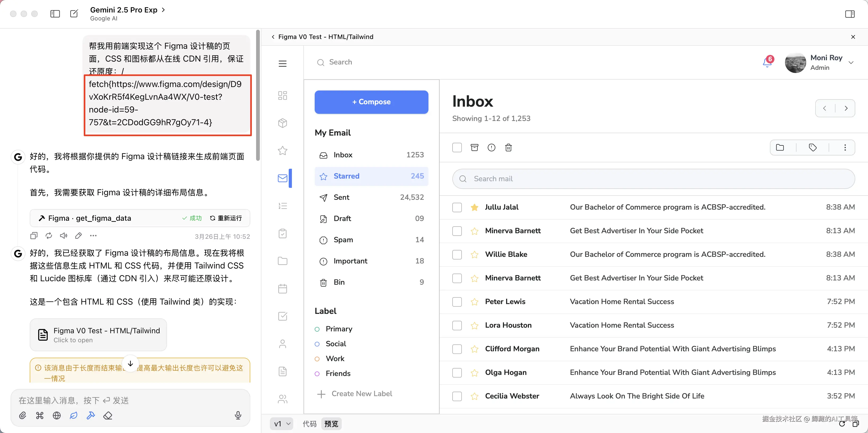Click the notification bell icon
This screenshot has width=868, height=433.
click(767, 62)
